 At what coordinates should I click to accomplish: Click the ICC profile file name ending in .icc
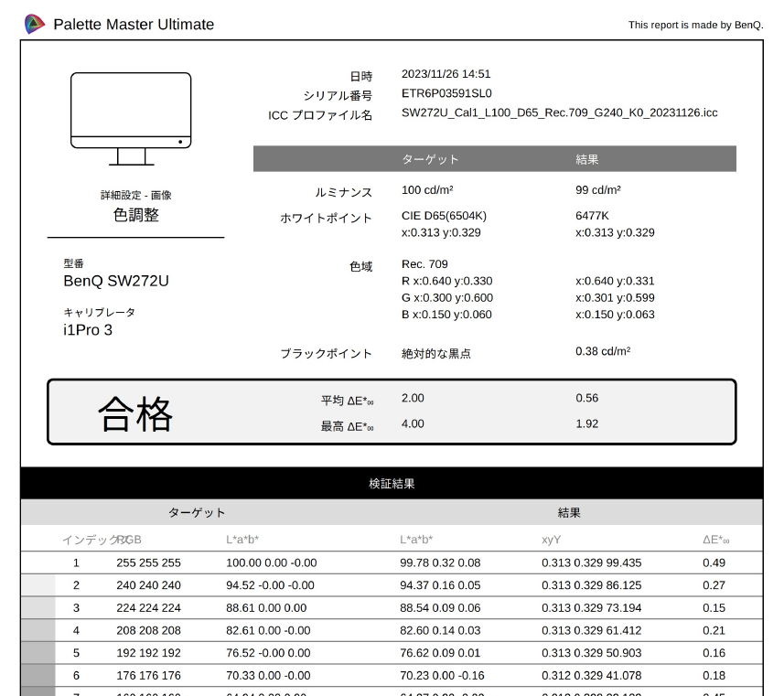(560, 113)
